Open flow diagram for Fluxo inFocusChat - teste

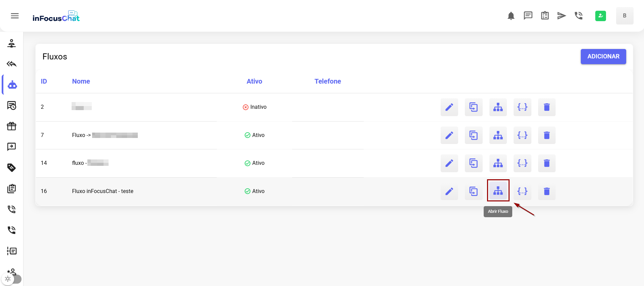[498, 191]
